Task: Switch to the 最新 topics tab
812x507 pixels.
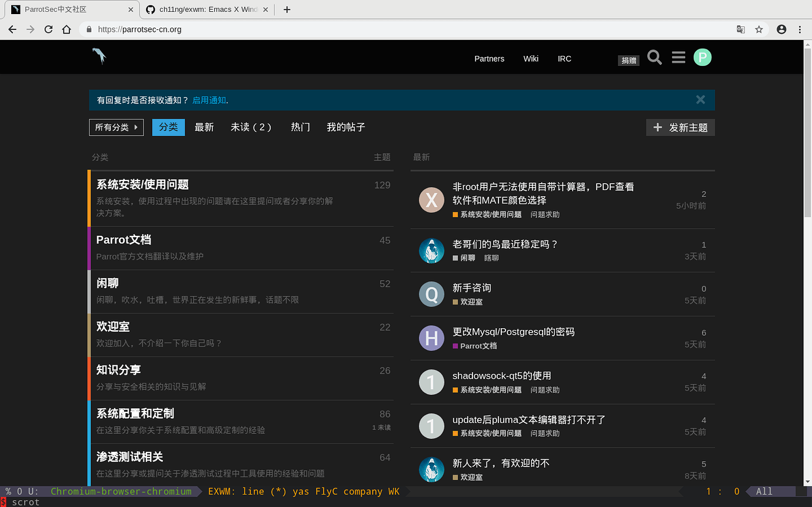Action: click(204, 127)
